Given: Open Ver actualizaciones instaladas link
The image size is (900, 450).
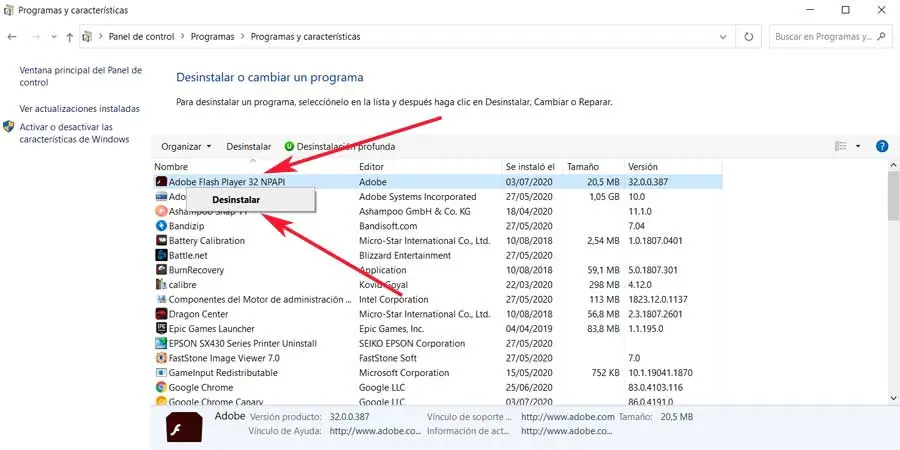Looking at the screenshot, I should (79, 108).
